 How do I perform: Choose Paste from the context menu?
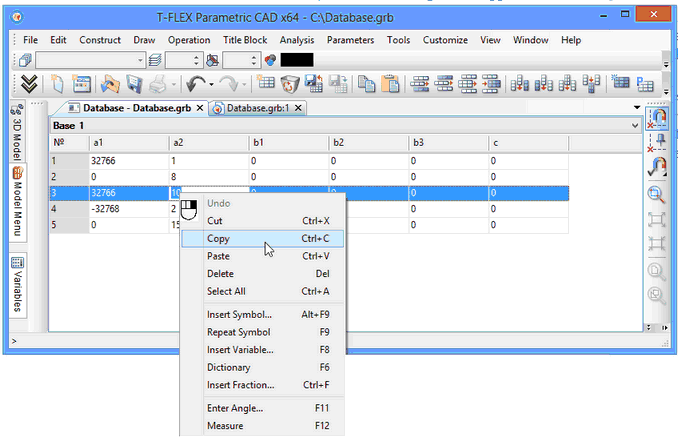click(x=262, y=256)
